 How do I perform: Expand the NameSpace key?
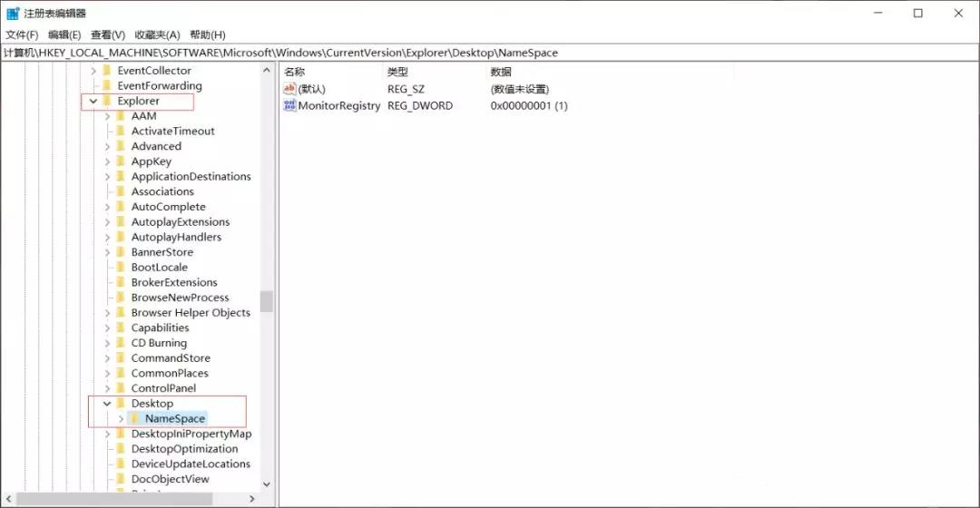pyautogui.click(x=121, y=419)
